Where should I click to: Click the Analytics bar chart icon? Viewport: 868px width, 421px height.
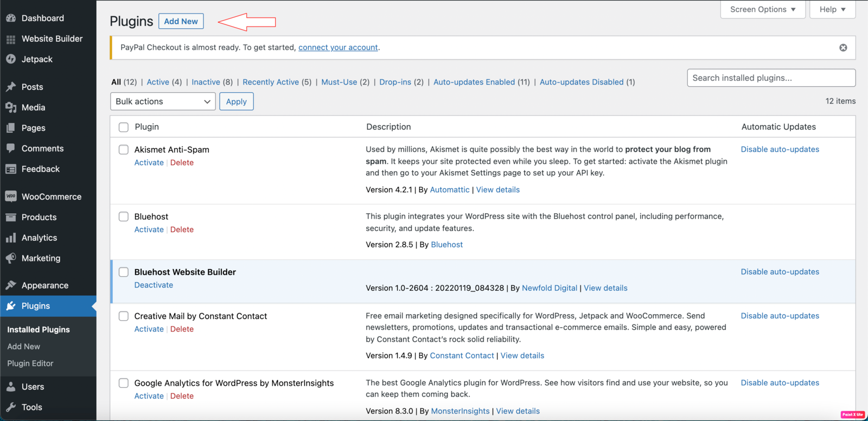point(11,238)
